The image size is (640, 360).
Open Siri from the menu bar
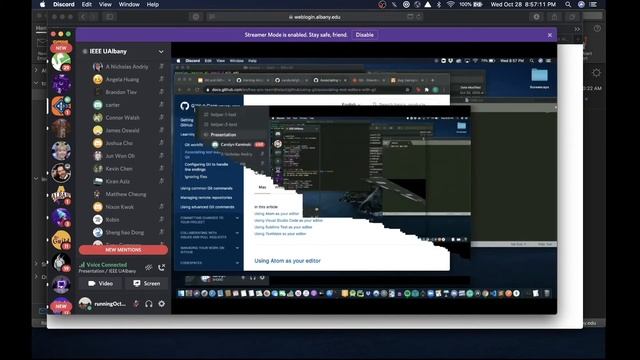tap(581, 4)
